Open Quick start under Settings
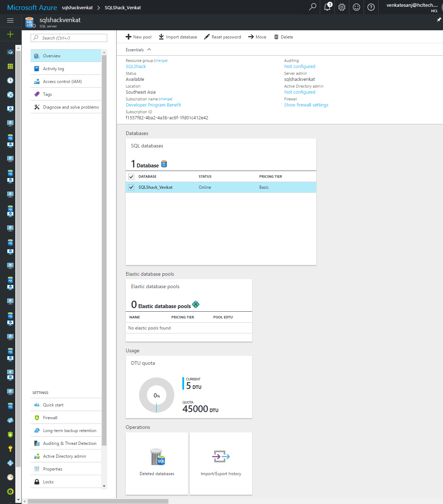 click(x=66, y=405)
